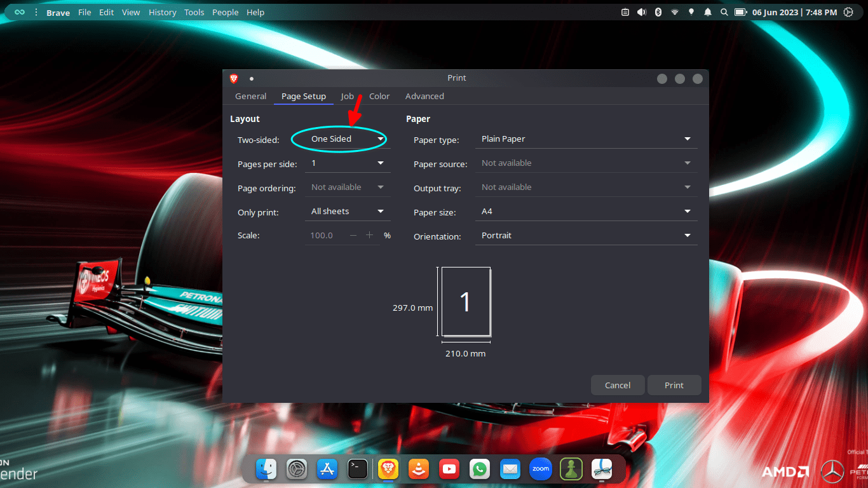Switch to the Color tab
This screenshot has height=488, width=868.
379,96
